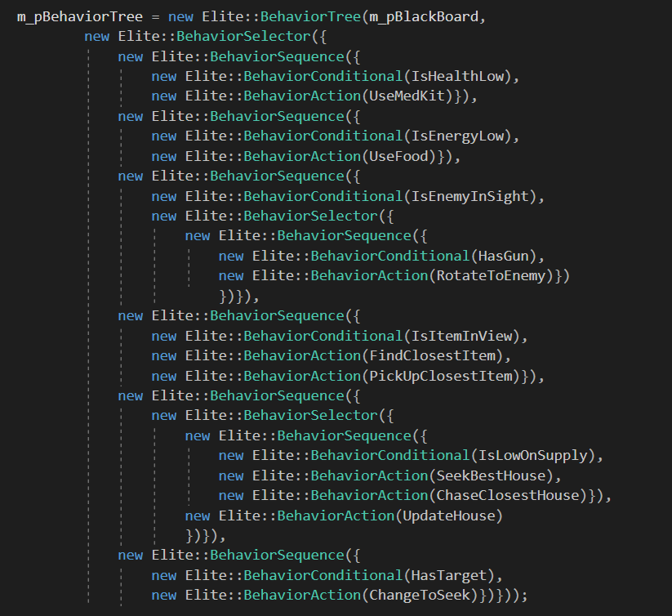Click BehaviorSelector above the IsLowOnSupply sequence

pos(311,415)
